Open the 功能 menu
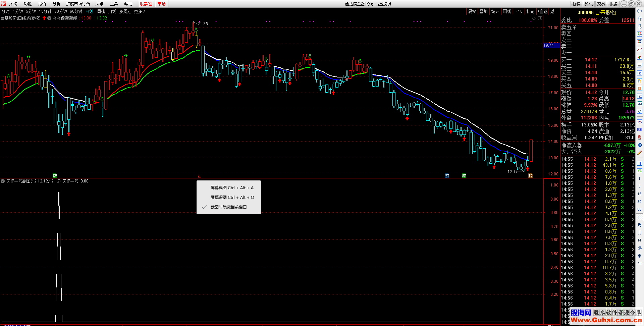 (x=28, y=4)
